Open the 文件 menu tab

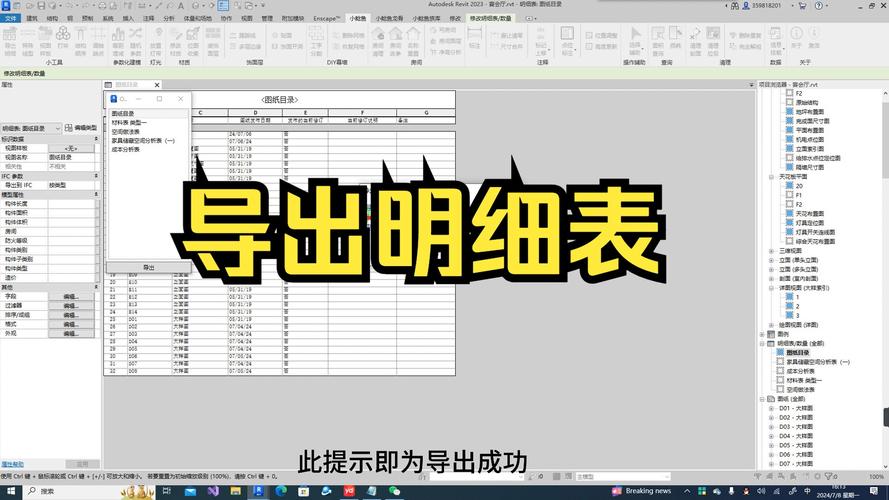pos(10,18)
